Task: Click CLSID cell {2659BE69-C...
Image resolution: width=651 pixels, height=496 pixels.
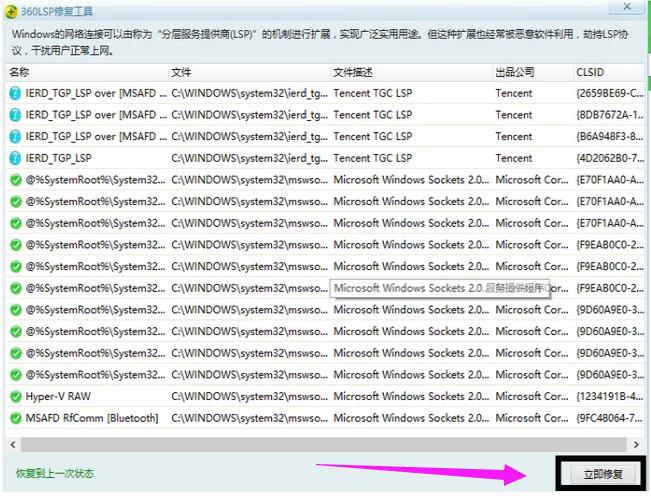Action: [610, 93]
